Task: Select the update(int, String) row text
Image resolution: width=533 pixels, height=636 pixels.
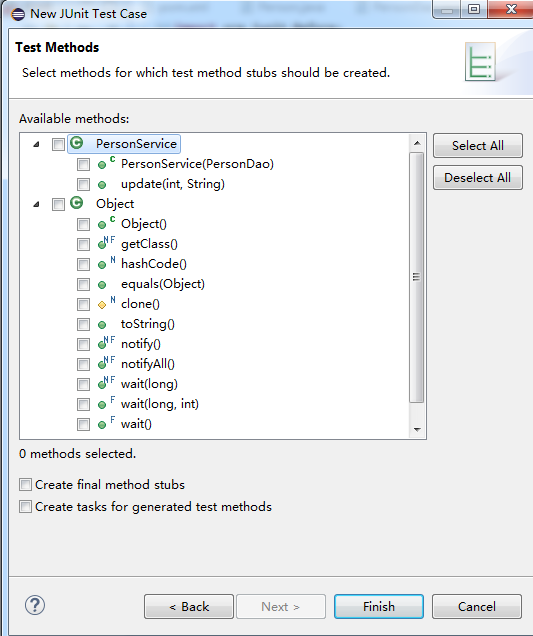Action: click(173, 184)
